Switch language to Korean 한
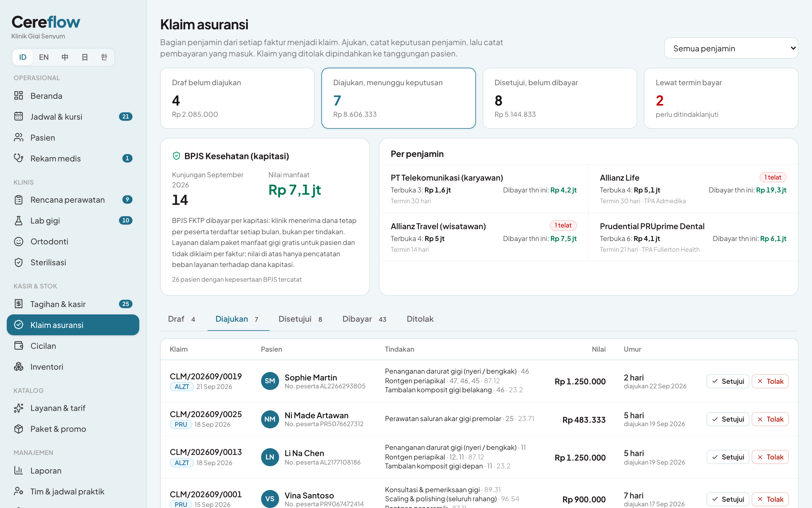 pyautogui.click(x=104, y=57)
